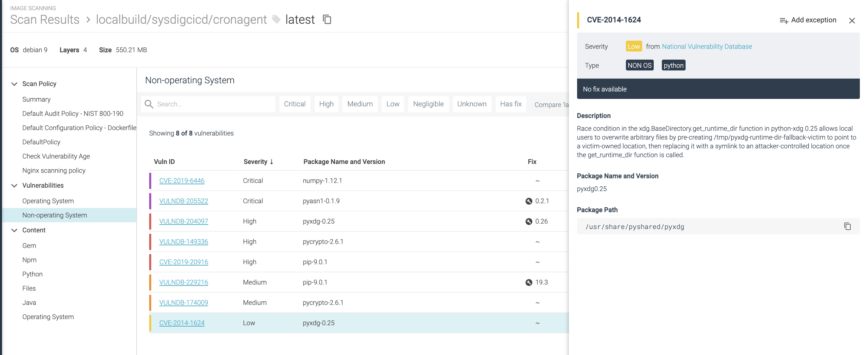
Task: Open the VULNDB-205522 vulnerability link
Action: tap(183, 201)
